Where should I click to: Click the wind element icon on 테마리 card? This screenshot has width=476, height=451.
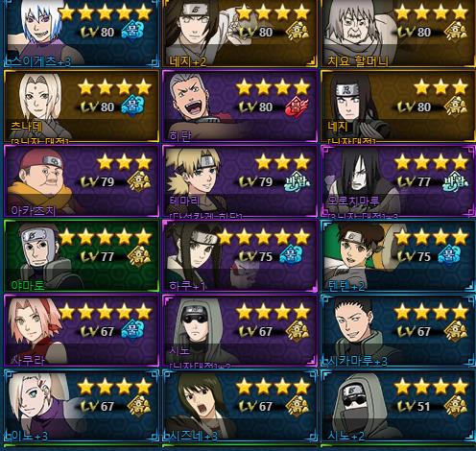click(297, 181)
